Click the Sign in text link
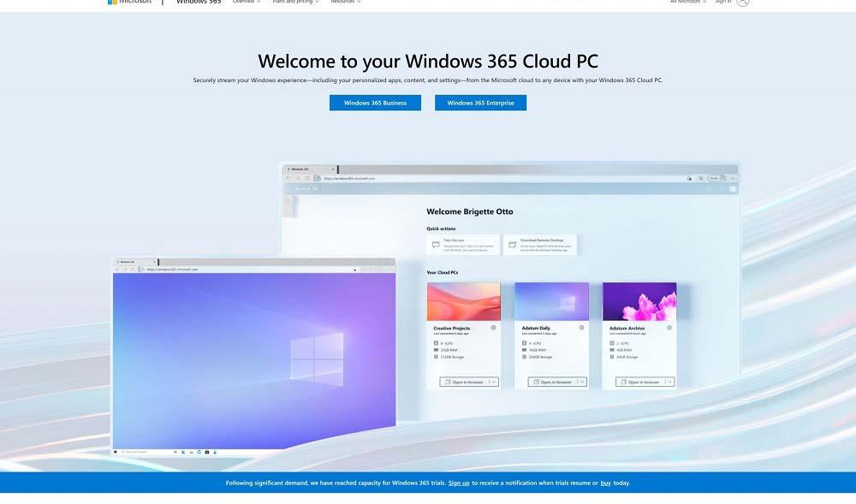 click(723, 2)
